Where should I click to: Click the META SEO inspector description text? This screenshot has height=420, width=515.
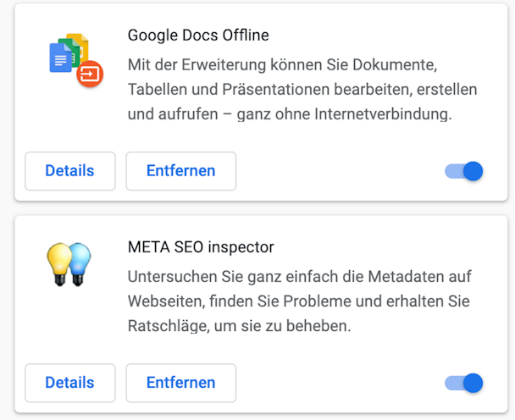pyautogui.click(x=299, y=301)
